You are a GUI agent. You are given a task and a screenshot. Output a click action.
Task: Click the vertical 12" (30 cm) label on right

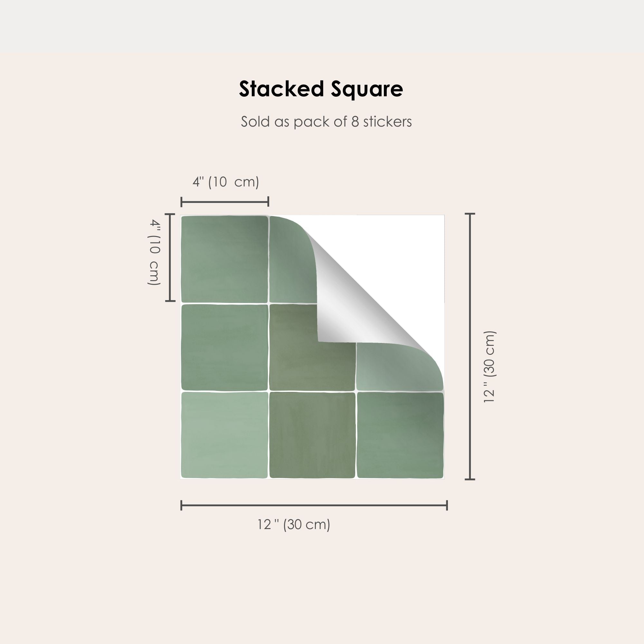click(x=489, y=367)
